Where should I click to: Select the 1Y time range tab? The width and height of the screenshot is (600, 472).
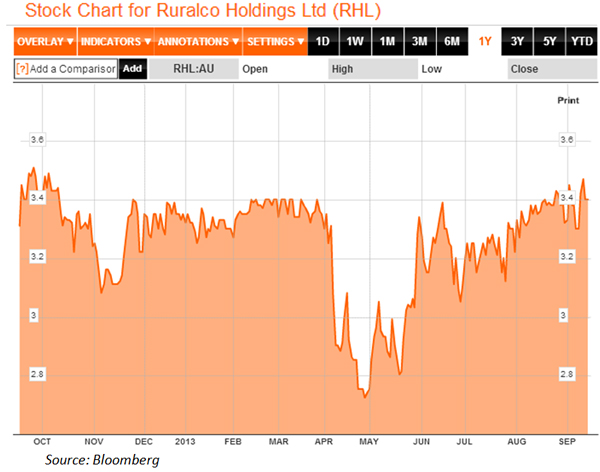pyautogui.click(x=485, y=42)
